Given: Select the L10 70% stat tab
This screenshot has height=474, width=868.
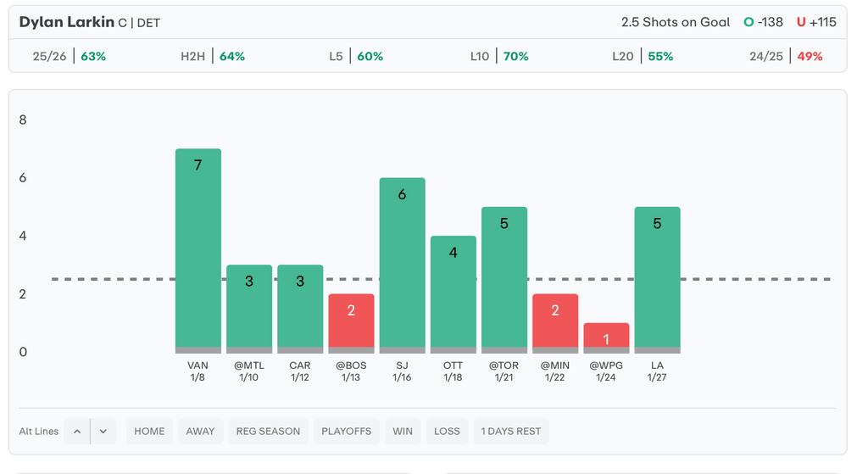Looking at the screenshot, I should click(x=499, y=57).
